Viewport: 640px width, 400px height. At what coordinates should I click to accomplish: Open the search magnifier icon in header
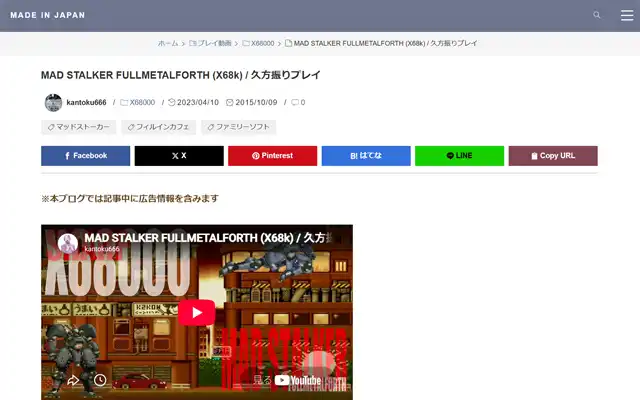597,15
